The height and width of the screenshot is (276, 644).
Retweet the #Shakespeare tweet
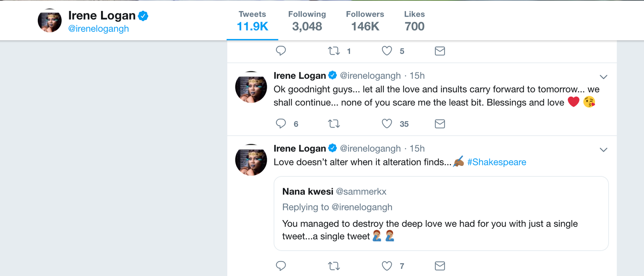coord(334,266)
